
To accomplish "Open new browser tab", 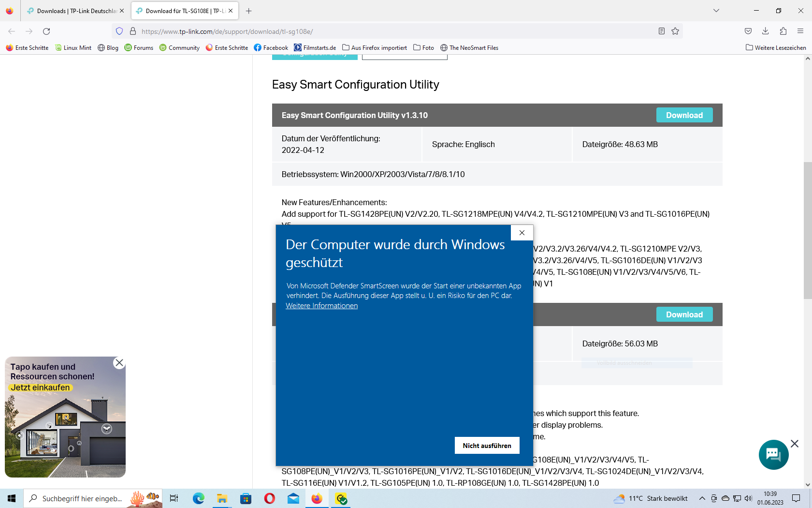I will point(248,11).
